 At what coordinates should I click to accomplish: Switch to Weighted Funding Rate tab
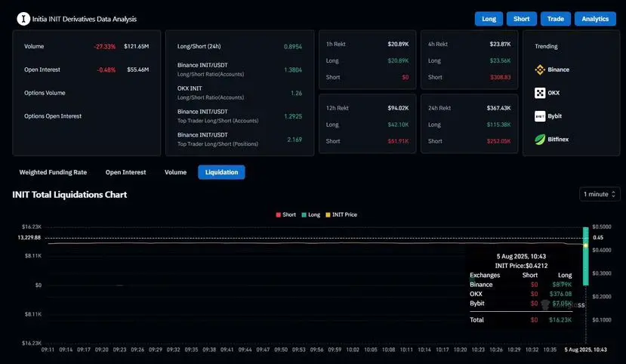pos(53,172)
